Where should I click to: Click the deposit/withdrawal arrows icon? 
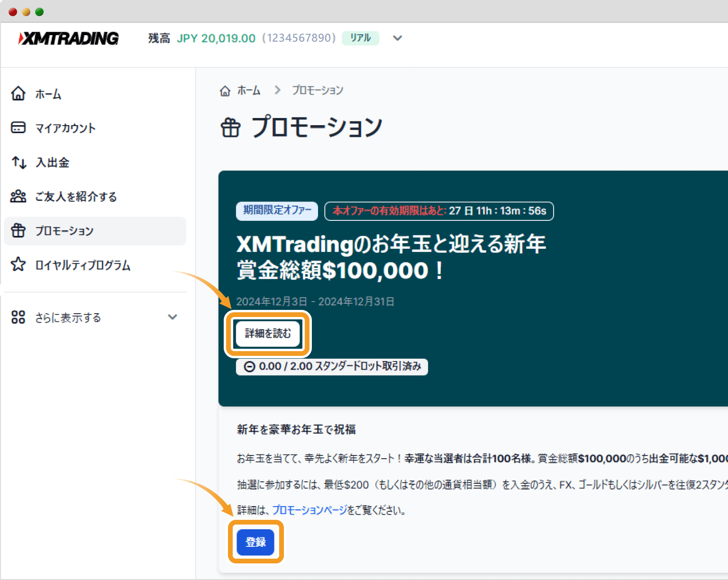tap(19, 163)
